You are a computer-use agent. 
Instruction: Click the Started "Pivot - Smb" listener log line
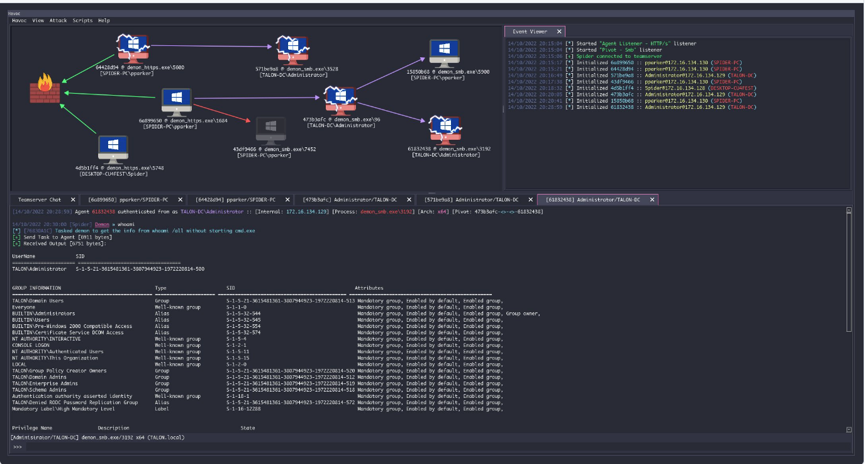[584, 50]
